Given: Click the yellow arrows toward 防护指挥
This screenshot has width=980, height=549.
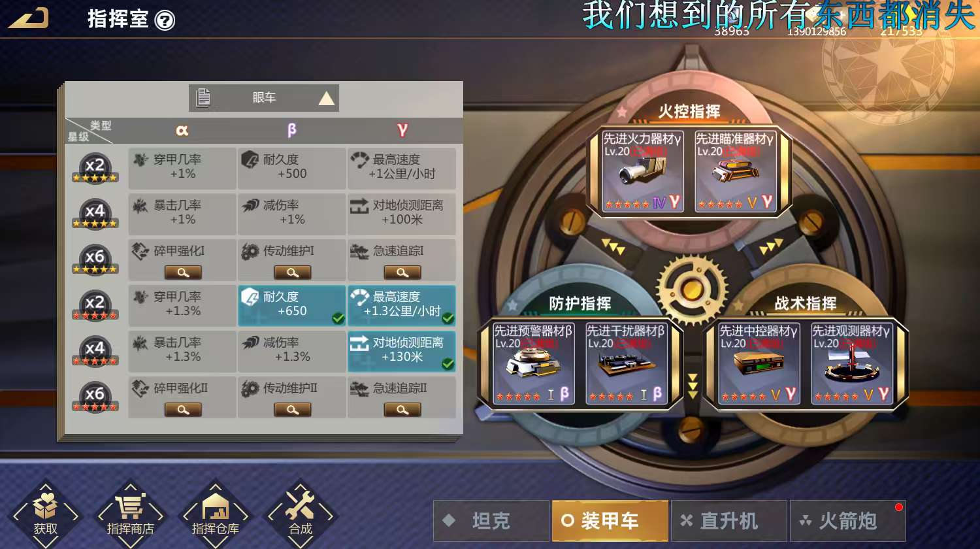Looking at the screenshot, I should pos(613,248).
